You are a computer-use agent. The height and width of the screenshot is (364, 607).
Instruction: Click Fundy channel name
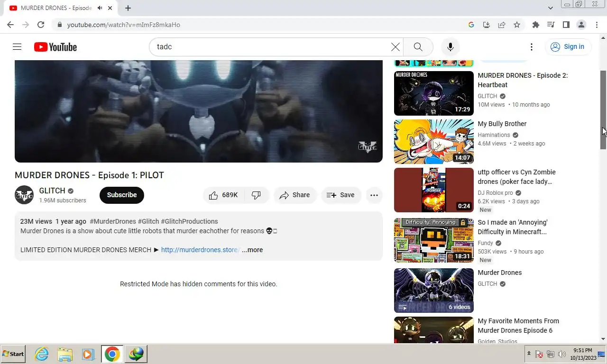pos(486,243)
